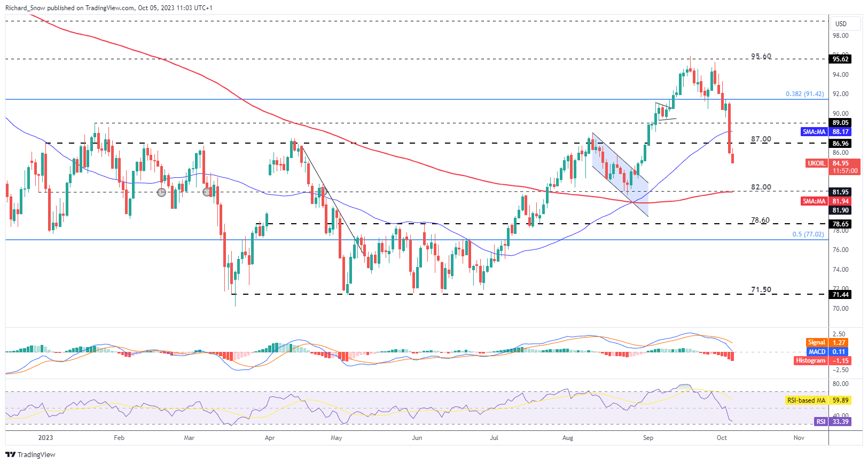Click the red SMA:MA label at 81.94
The width and height of the screenshot is (868, 464).
click(x=814, y=201)
